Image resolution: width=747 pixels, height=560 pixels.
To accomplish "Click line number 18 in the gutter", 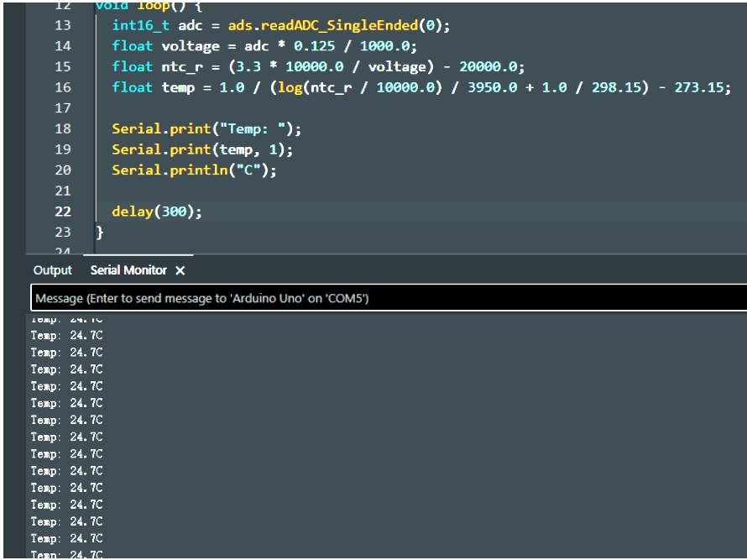I will point(63,128).
